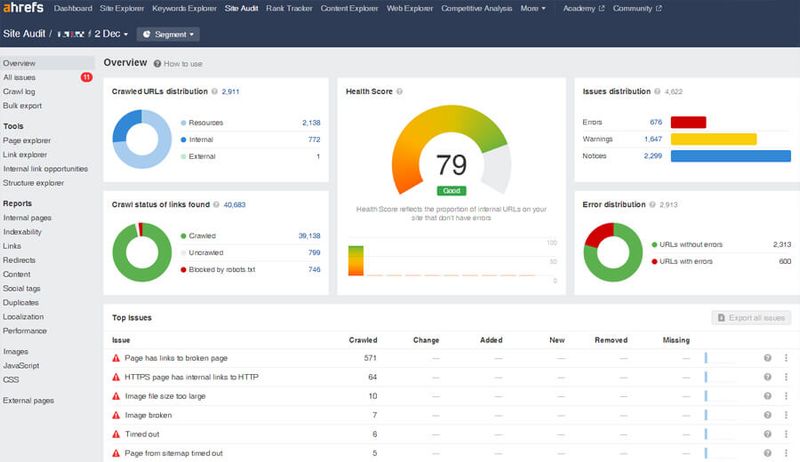Click Export all issues button

(751, 318)
